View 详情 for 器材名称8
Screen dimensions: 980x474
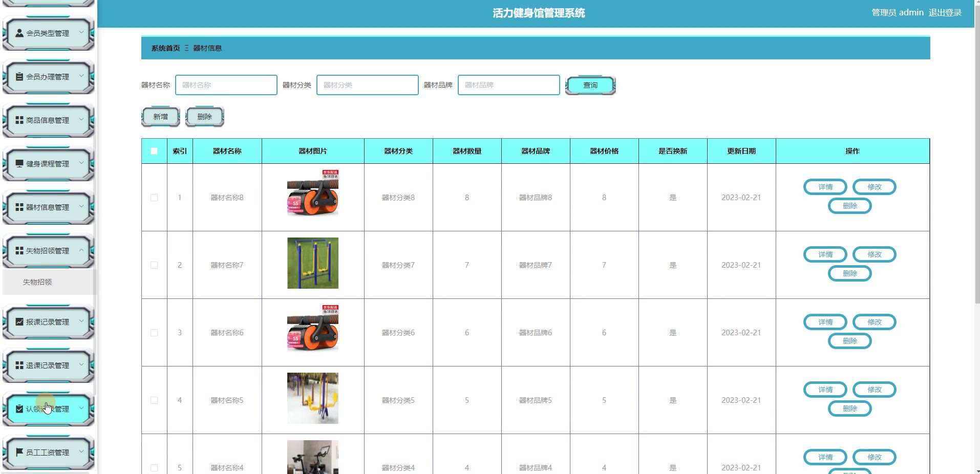point(825,187)
